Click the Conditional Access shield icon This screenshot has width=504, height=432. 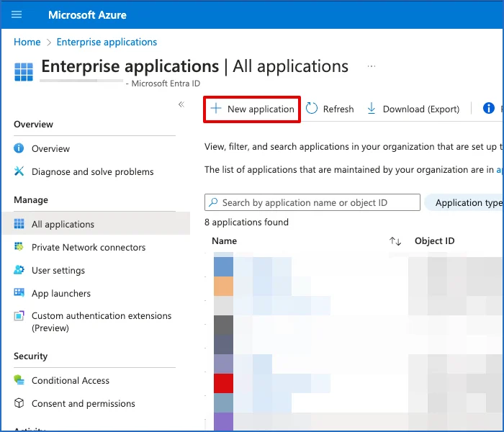click(19, 380)
